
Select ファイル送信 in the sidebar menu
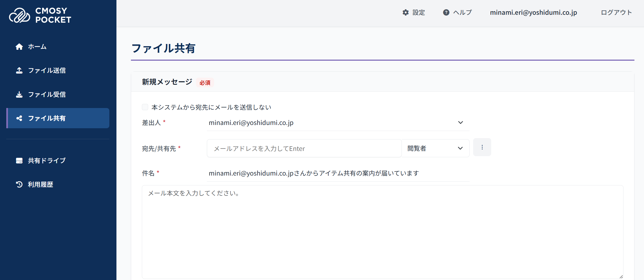(x=47, y=71)
